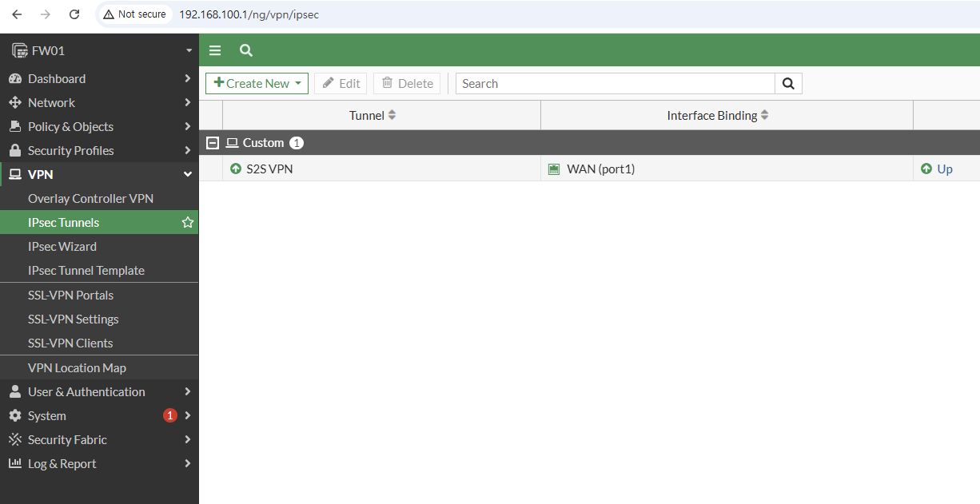Select IPsec Tunnels menu item
Image resolution: width=980 pixels, height=504 pixels.
point(99,222)
